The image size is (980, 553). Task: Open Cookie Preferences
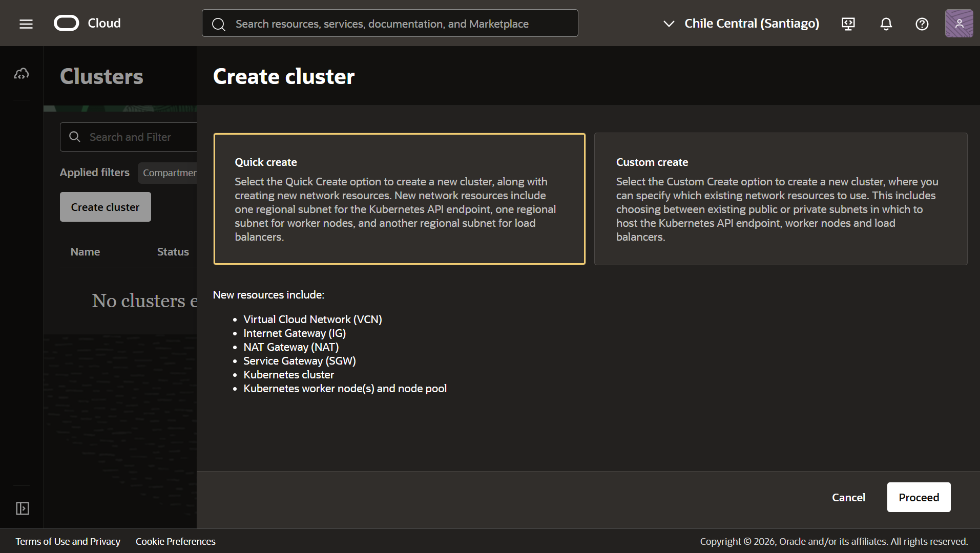(x=175, y=541)
